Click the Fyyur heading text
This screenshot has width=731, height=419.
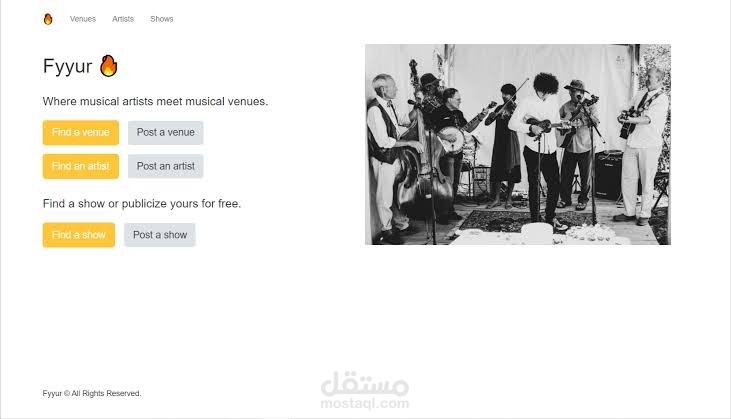(68, 66)
